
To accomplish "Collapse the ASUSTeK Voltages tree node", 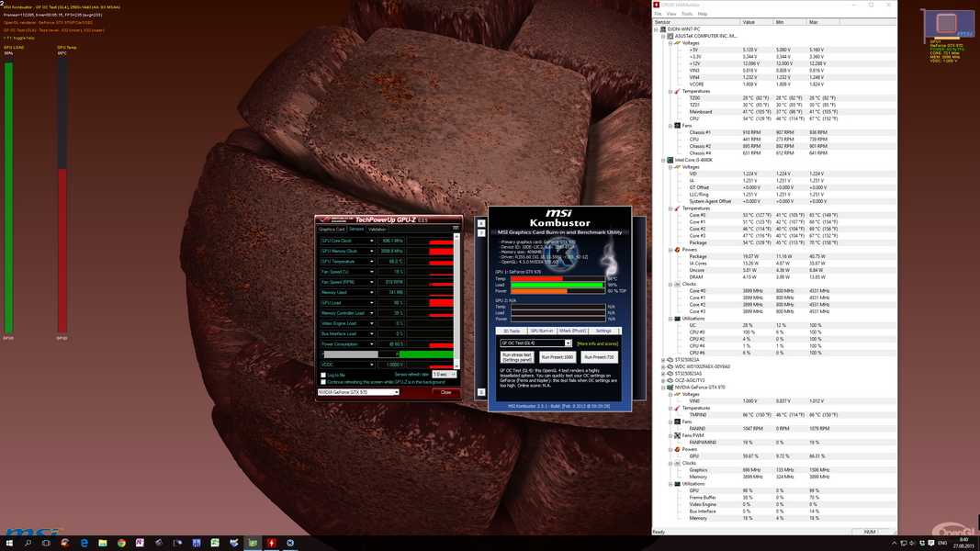I will pos(670,43).
